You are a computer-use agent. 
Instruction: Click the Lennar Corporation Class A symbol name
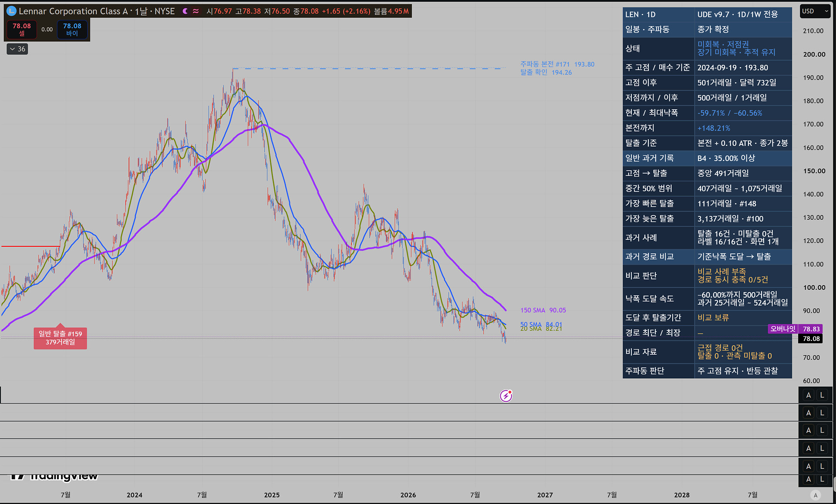pyautogui.click(x=73, y=11)
